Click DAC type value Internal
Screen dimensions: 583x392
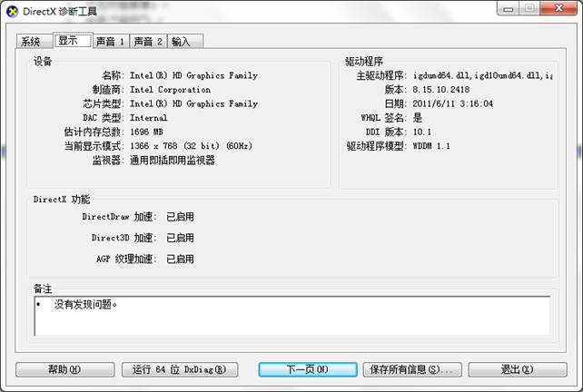(x=148, y=118)
